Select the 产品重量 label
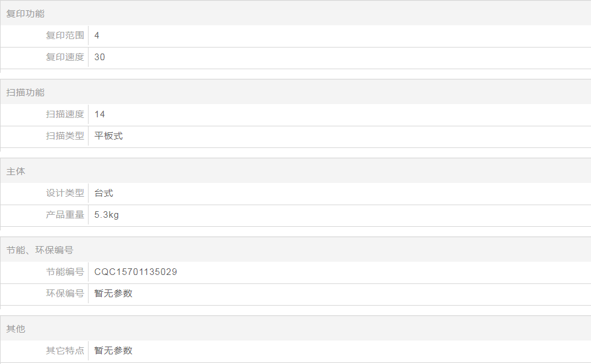This screenshot has height=364, width=591. 65,215
